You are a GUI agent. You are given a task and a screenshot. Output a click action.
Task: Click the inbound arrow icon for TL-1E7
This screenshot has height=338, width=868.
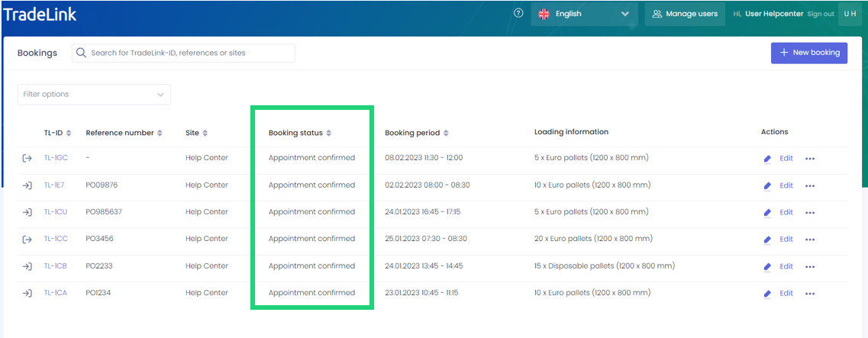[x=27, y=185]
